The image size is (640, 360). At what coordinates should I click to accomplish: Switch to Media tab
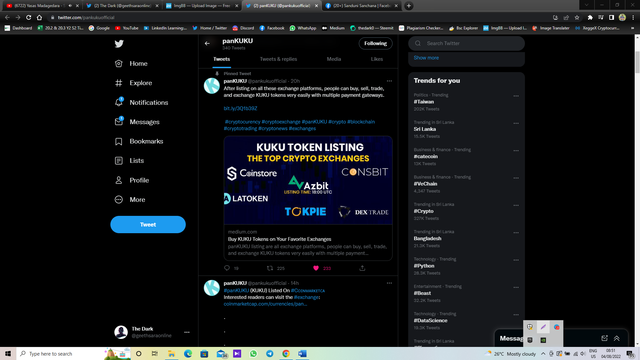coord(334,59)
